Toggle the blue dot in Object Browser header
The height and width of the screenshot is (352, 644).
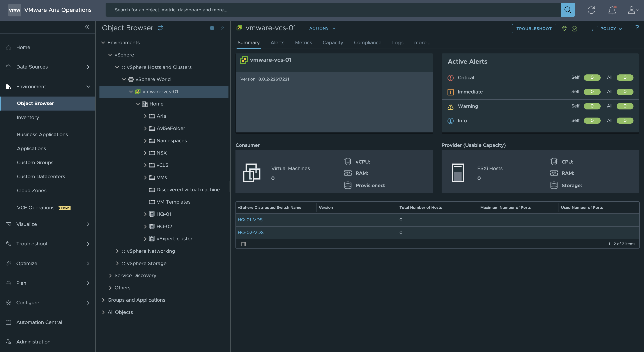coord(212,28)
